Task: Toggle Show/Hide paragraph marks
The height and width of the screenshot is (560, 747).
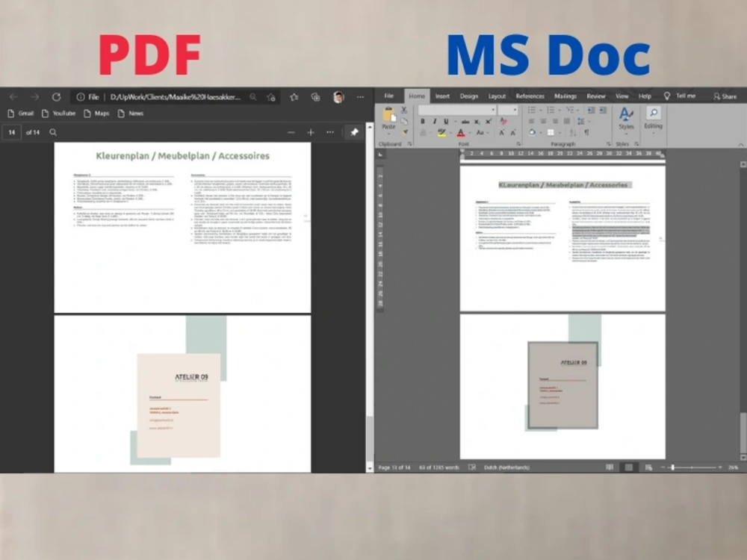Action: point(587,132)
